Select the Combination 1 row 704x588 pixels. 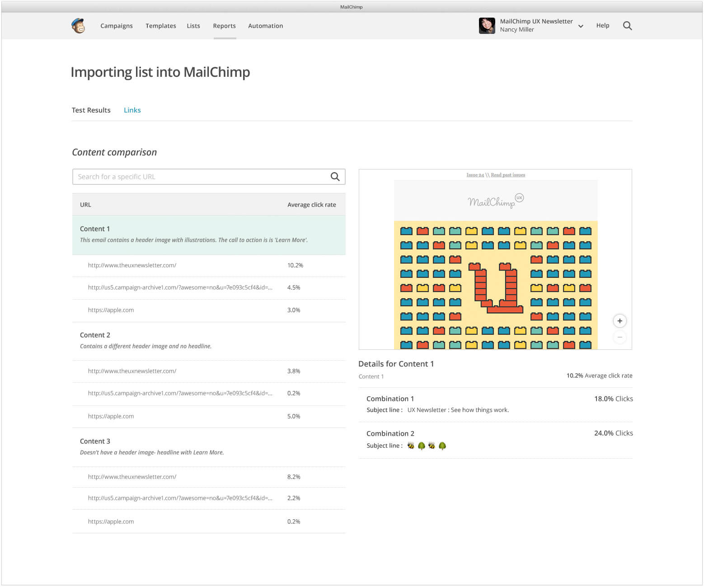(496, 405)
